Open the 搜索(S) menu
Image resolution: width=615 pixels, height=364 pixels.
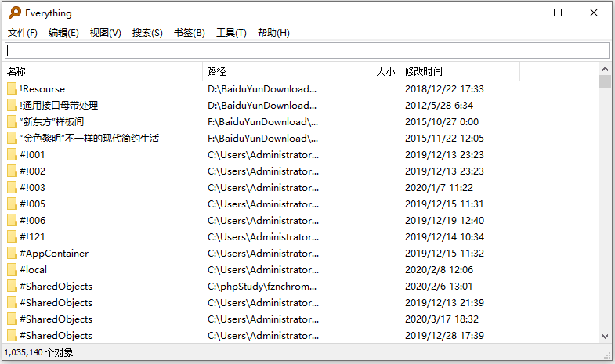click(147, 33)
